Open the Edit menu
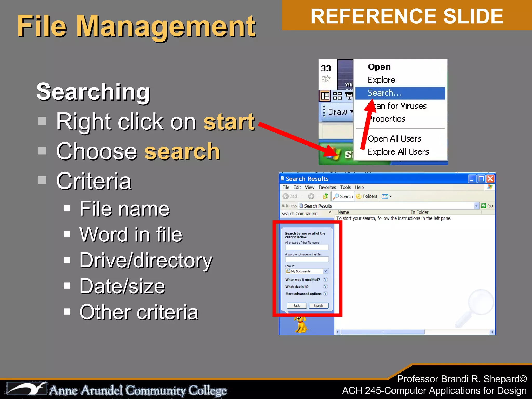The width and height of the screenshot is (532, 399). [x=297, y=187]
